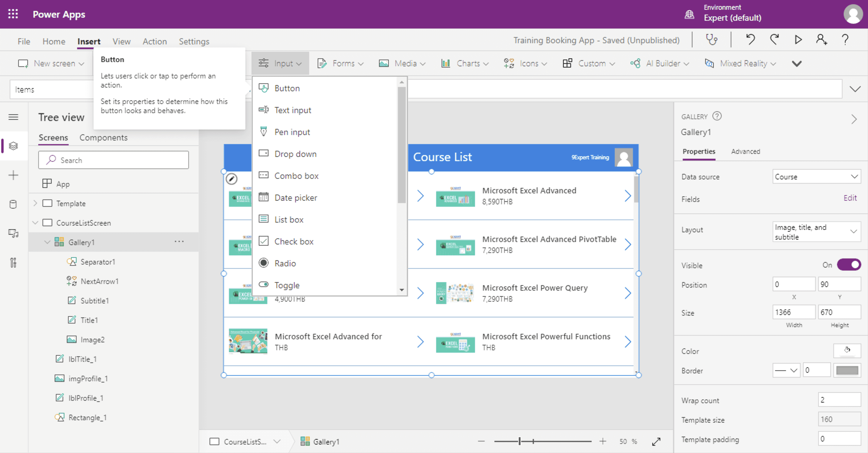Open the Action menu

click(155, 41)
